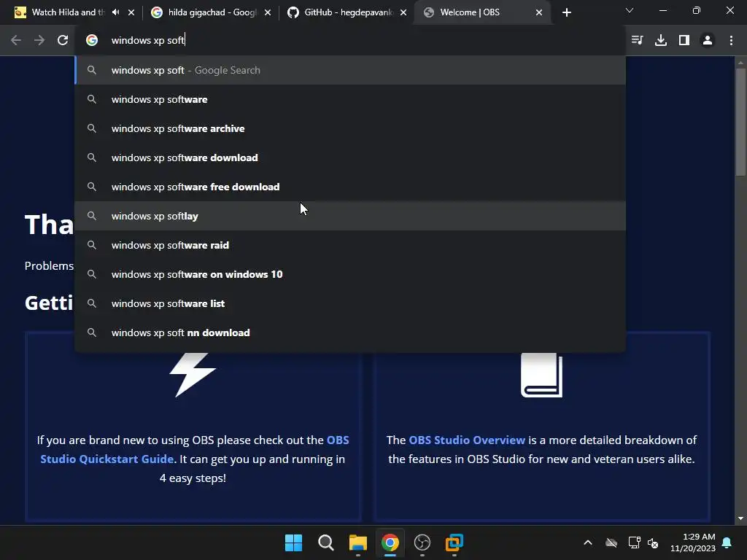Click the OneDrive cloud tray icon
Viewport: 747px width, 560px height.
point(611,542)
